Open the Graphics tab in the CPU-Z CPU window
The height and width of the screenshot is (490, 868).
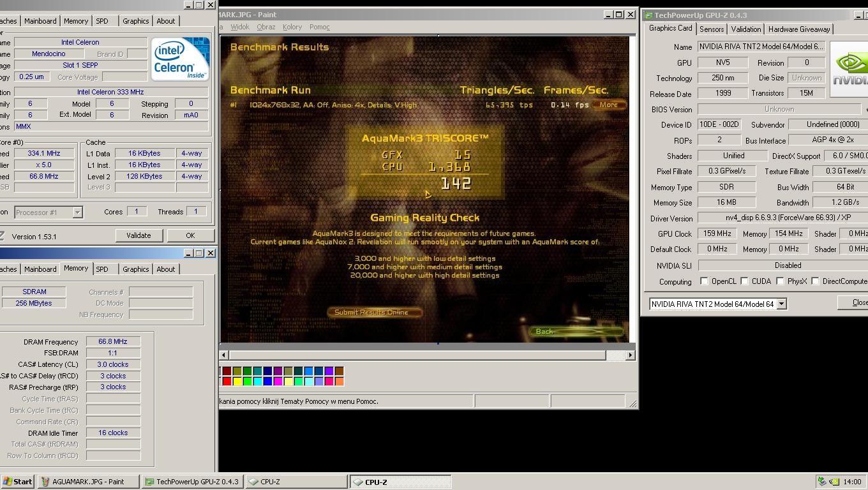[135, 21]
